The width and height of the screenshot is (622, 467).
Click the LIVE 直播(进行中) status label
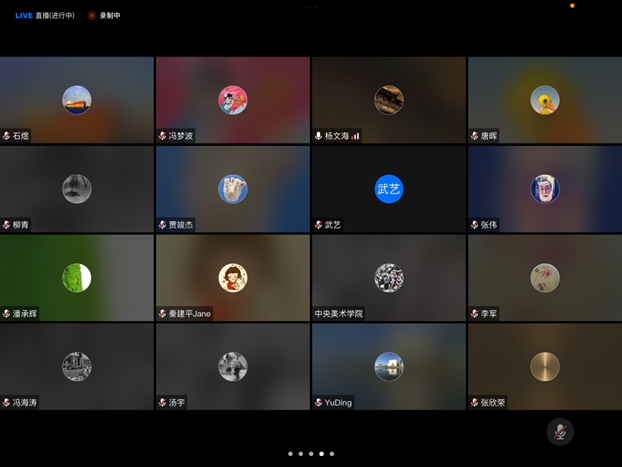point(45,15)
